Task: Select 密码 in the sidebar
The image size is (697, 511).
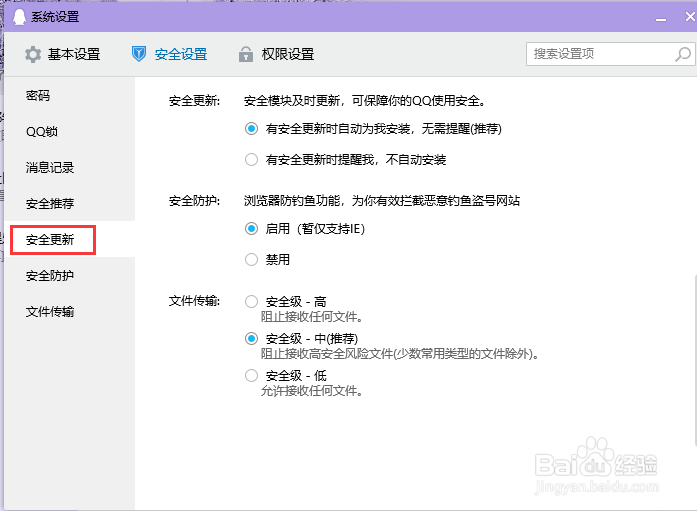Action: click(x=38, y=96)
